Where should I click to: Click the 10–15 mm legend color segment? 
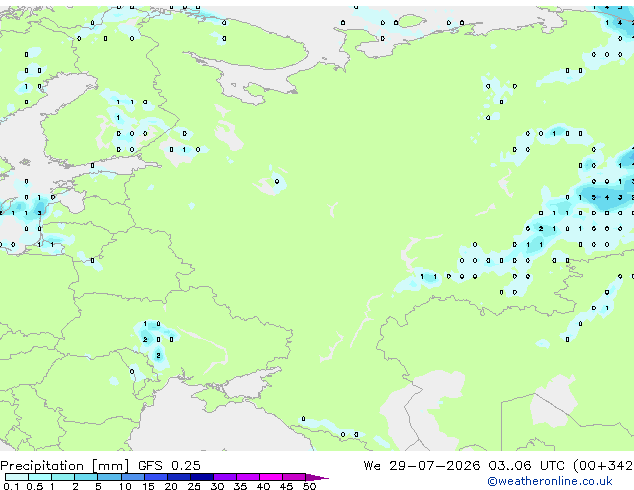(x=132, y=477)
